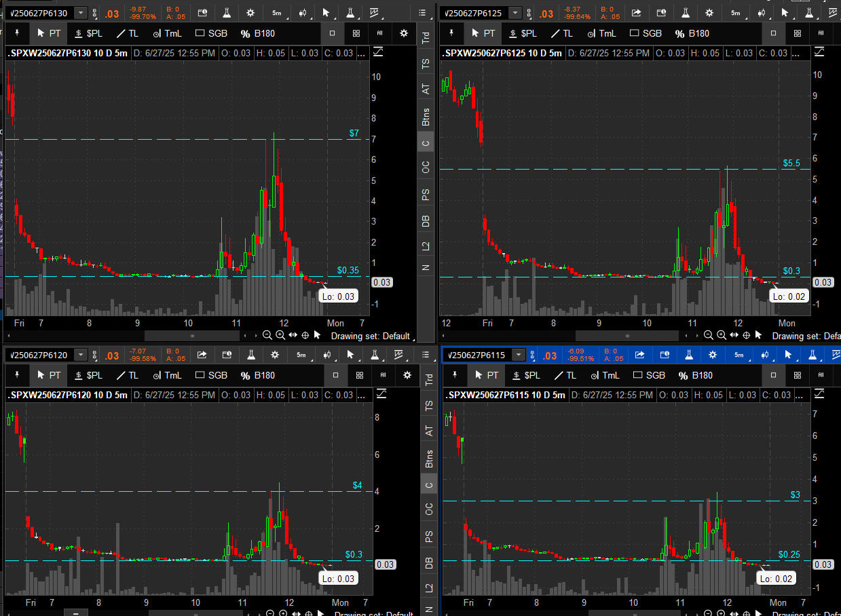Click Drawing set: Default under P6130 chart

[x=370, y=336]
